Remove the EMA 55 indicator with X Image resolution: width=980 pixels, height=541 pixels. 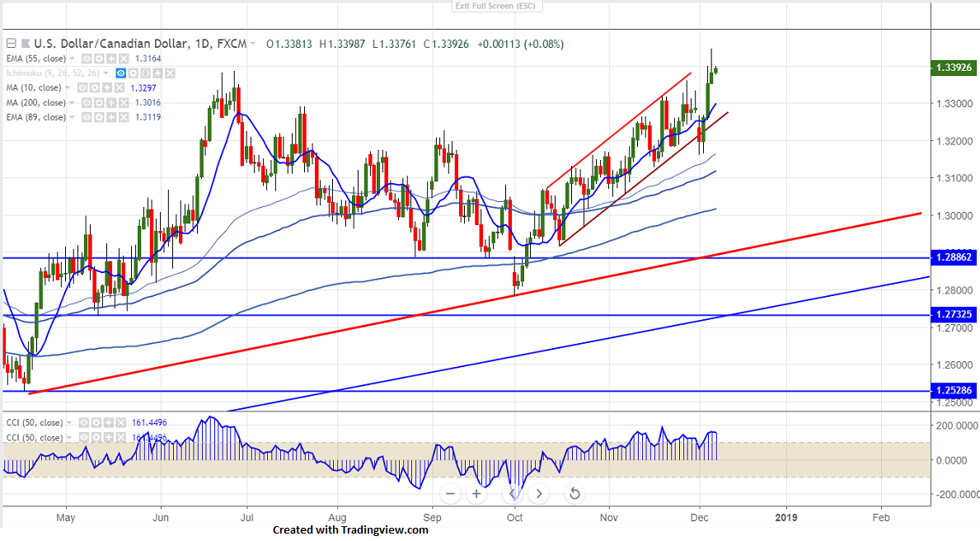[124, 59]
